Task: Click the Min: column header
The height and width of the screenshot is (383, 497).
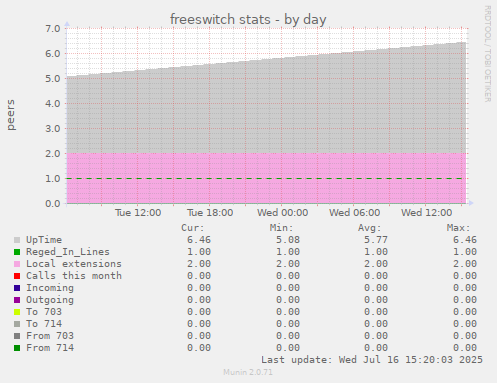Action: 281,228
